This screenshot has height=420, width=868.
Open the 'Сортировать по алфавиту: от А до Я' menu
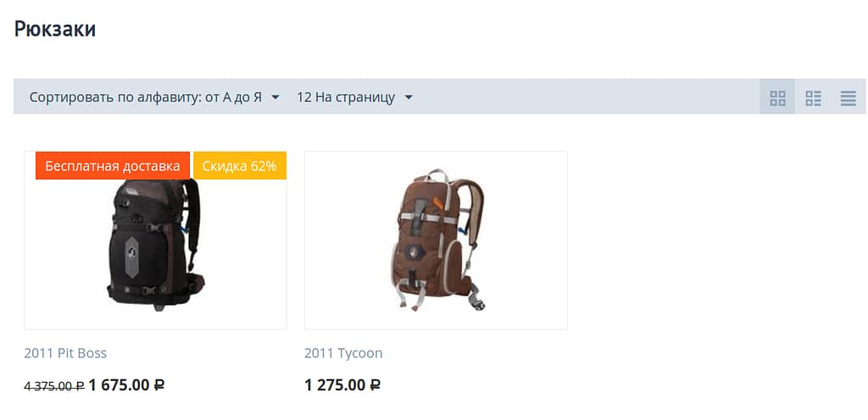click(x=154, y=97)
